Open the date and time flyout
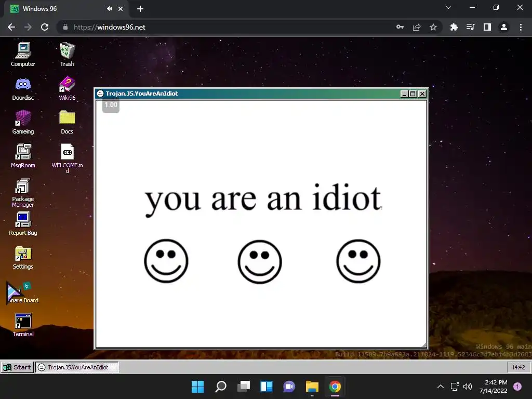The width and height of the screenshot is (532, 399). 494,387
